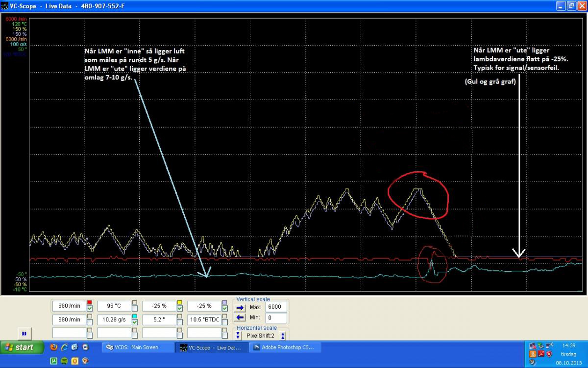Uncheck the red 680 /min trace checkbox
Viewport: 588px width, 368px height.
(90, 308)
